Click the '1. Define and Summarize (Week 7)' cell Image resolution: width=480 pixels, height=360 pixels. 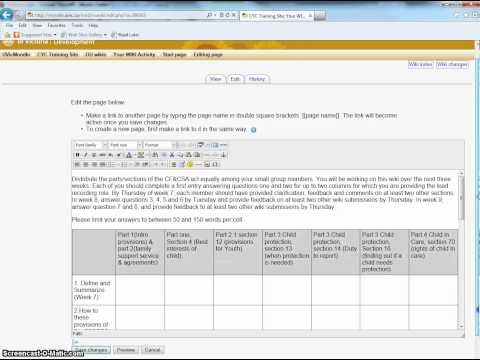coord(94,290)
